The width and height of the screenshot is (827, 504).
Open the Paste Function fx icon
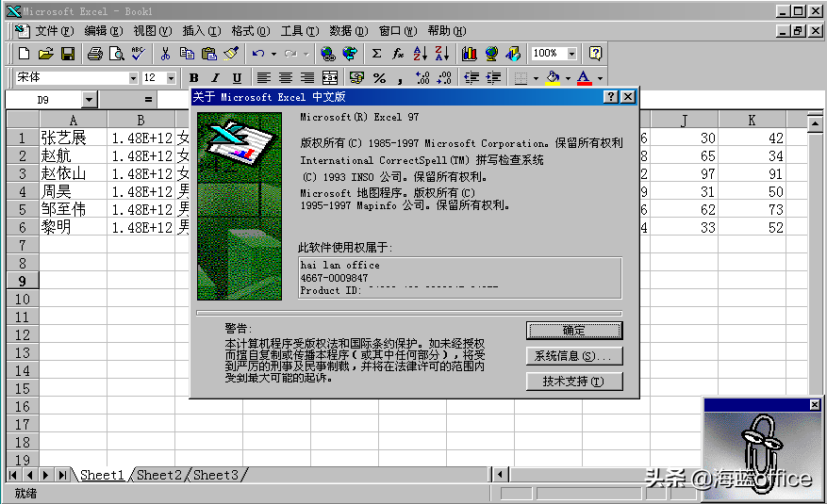pyautogui.click(x=398, y=53)
